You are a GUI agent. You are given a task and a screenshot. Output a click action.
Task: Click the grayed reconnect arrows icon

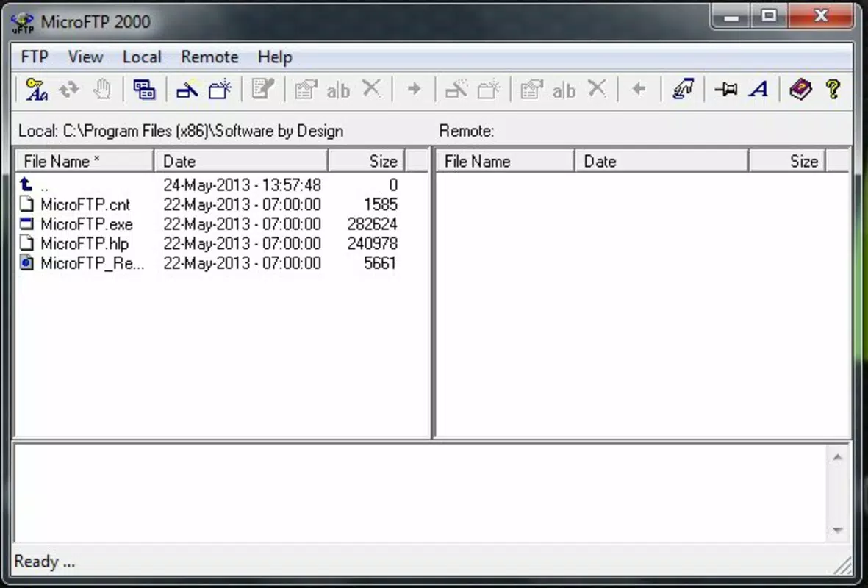coord(69,89)
